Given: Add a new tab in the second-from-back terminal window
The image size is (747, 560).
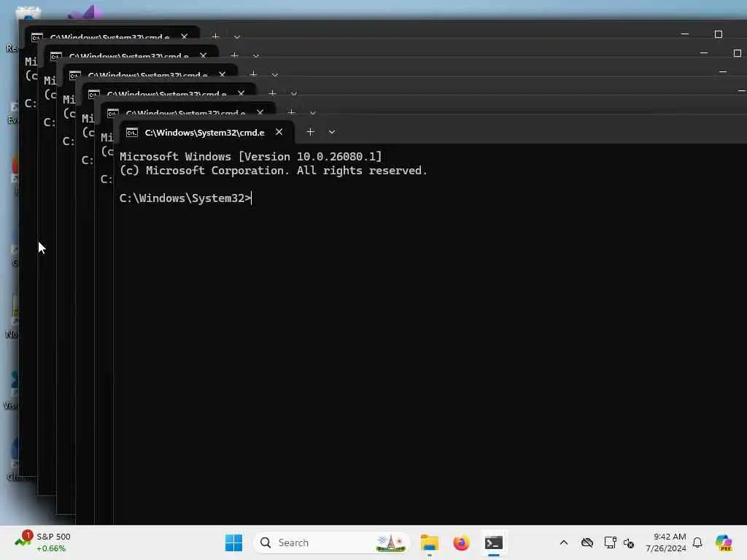Looking at the screenshot, I should (x=234, y=55).
